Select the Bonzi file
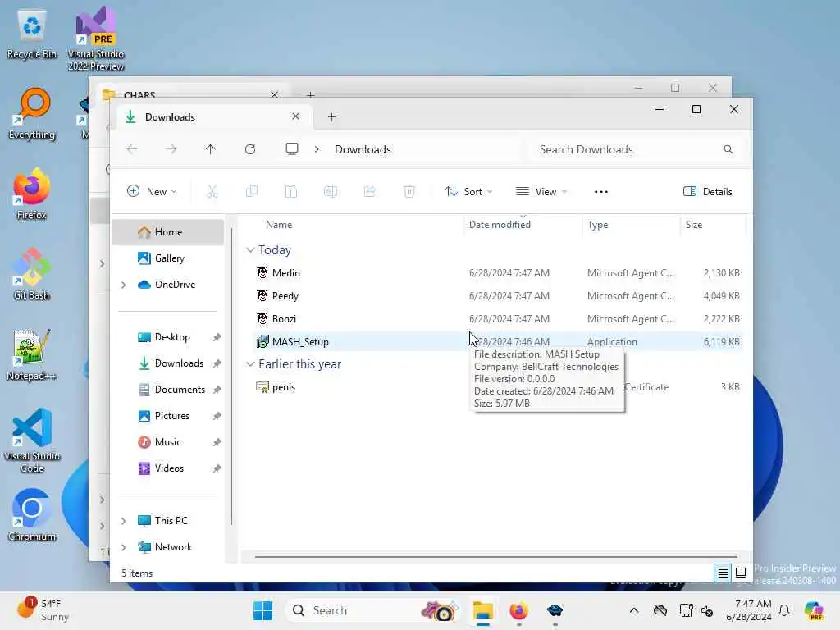 tap(497, 319)
